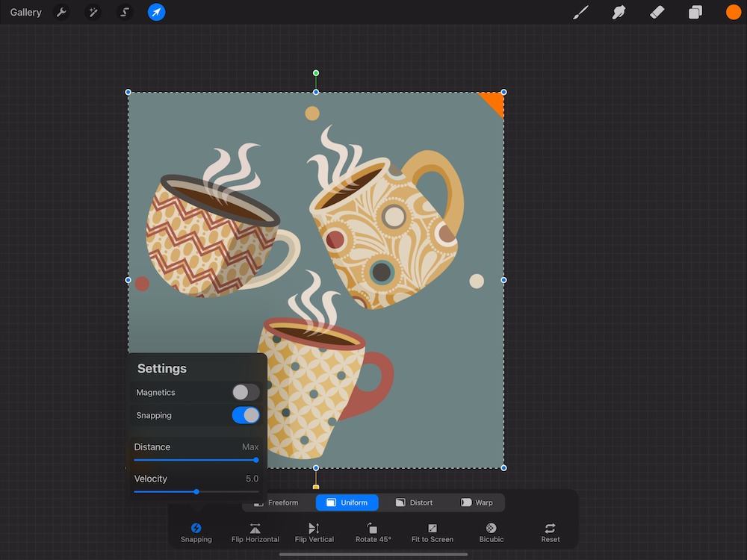Turn off the Snapping switch
The height and width of the screenshot is (560, 747).
pyautogui.click(x=245, y=415)
